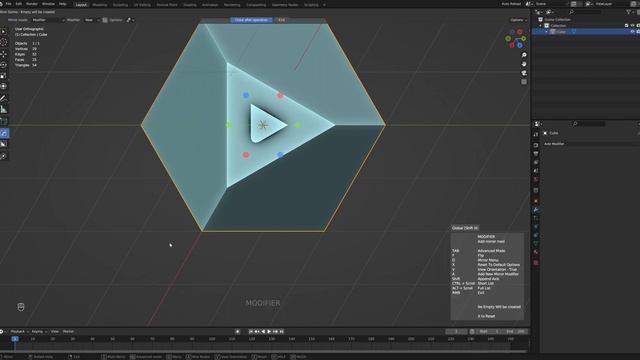Select the Add Cube tool in toolbar
The image size is (640, 360).
tap(4, 121)
